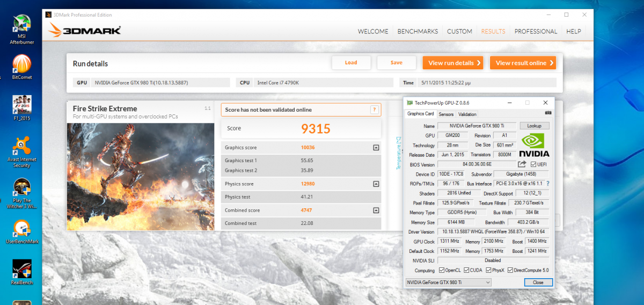Screen dimensions: 644x305
Task: Switch to the Sensors tab in GPU-Z
Action: click(x=446, y=114)
